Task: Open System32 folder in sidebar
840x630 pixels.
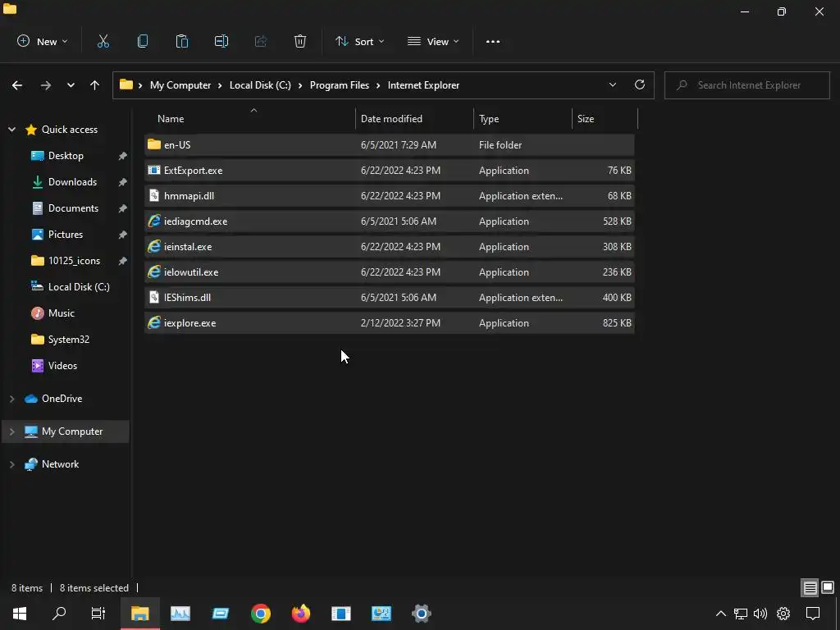Action: (69, 340)
